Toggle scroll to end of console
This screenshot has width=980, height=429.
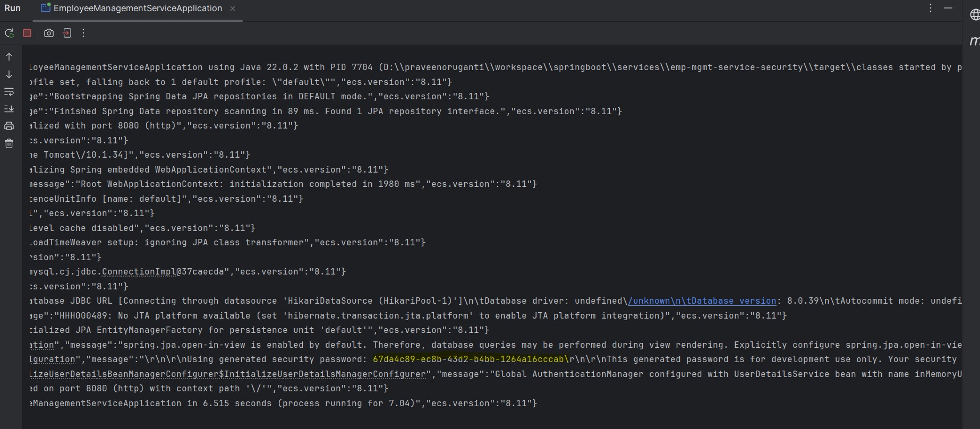coord(9,109)
